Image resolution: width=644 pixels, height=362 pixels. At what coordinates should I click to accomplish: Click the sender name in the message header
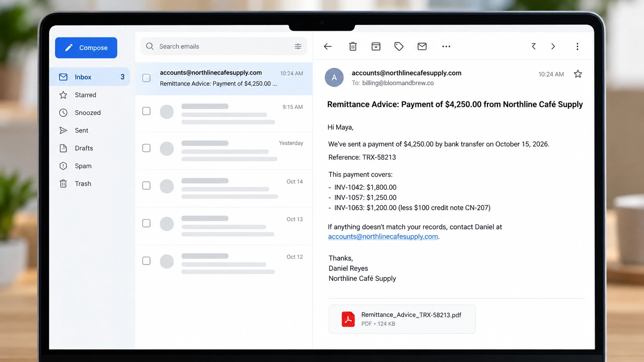pyautogui.click(x=406, y=73)
